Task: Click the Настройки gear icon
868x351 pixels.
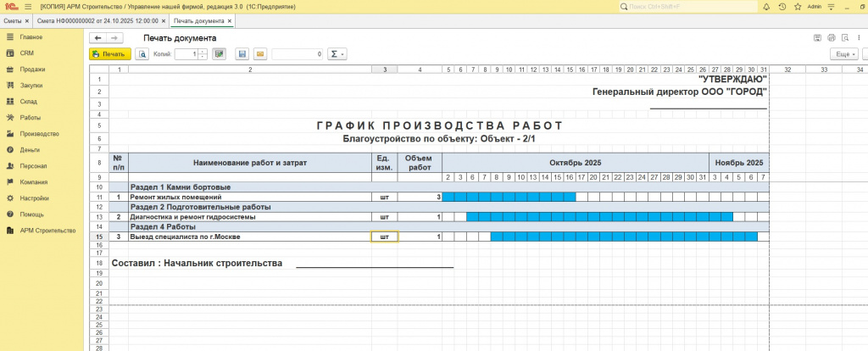Action: (x=9, y=198)
